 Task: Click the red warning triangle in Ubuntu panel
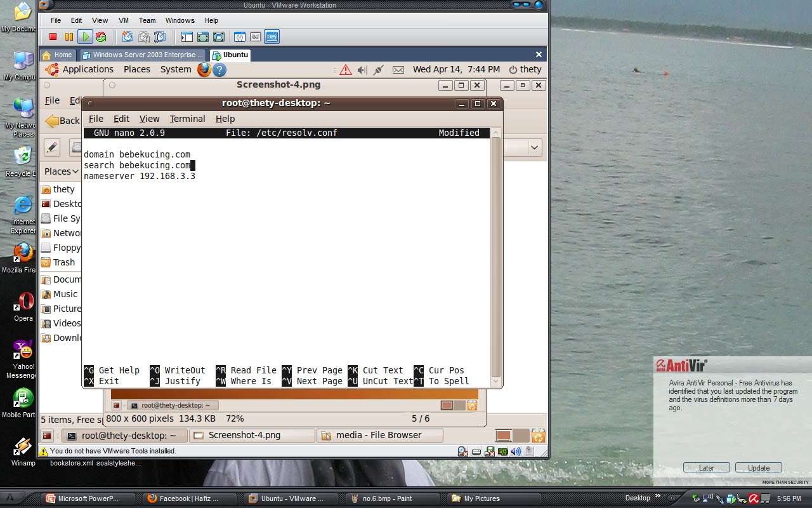coord(346,70)
